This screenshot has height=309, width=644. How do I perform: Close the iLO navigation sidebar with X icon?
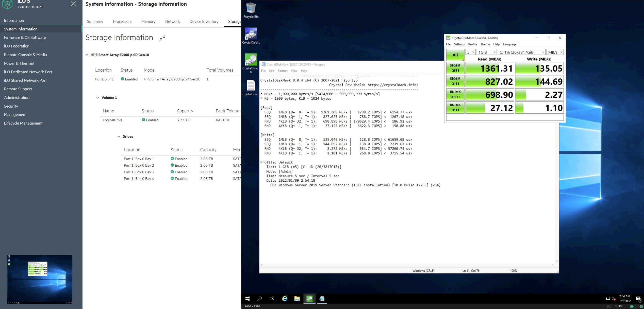pyautogui.click(x=73, y=4)
